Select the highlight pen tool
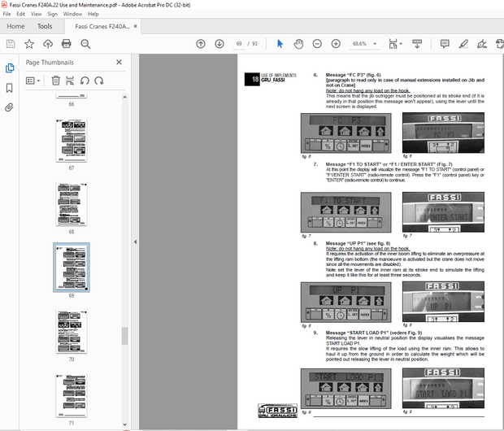504x431 pixels. [463, 44]
